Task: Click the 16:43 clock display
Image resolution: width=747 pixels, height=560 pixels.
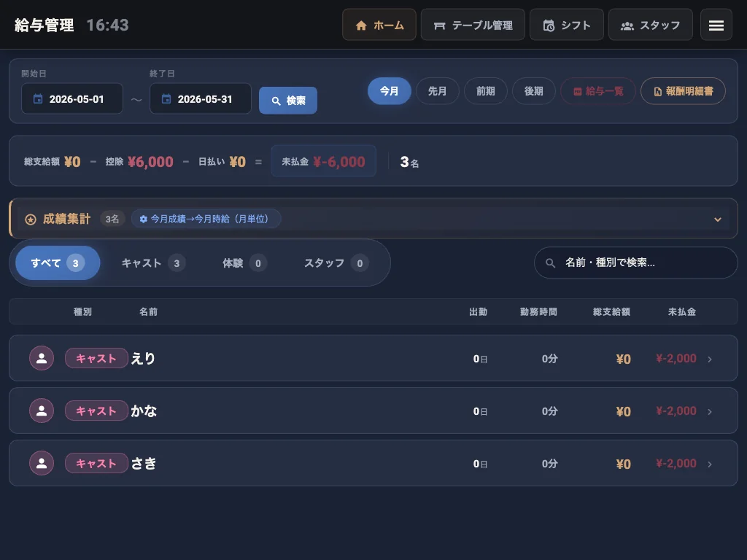Action: click(108, 26)
